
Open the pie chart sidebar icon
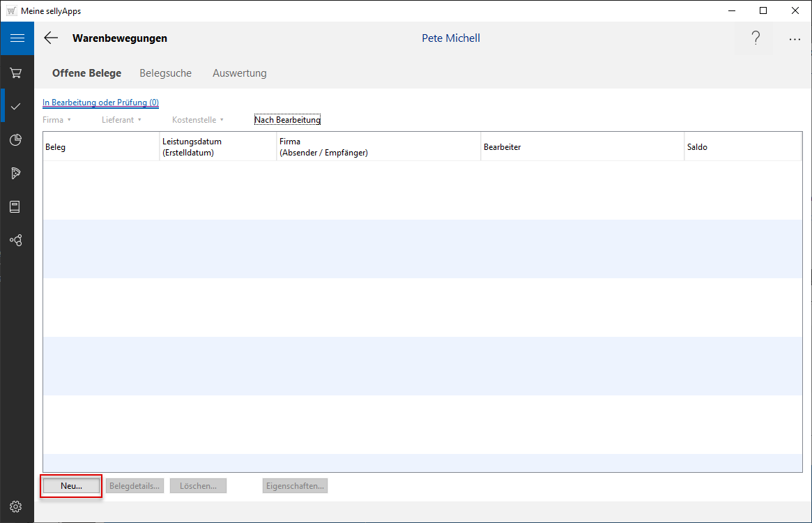click(x=16, y=139)
